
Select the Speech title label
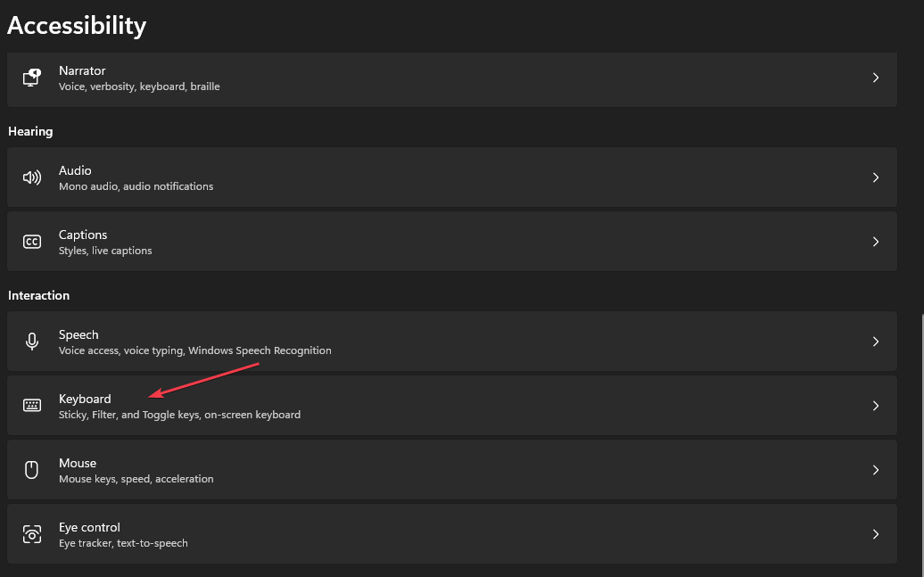click(78, 334)
